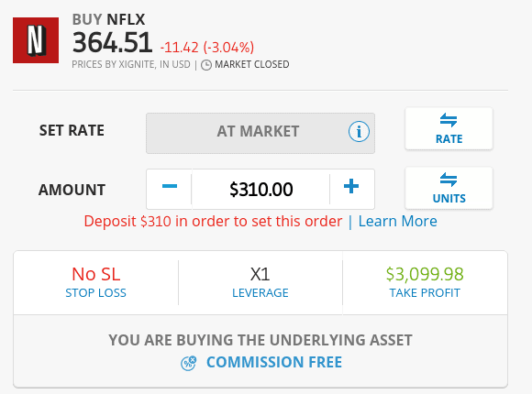Click the COMMISSION FREE link
The height and width of the screenshot is (394, 532).
pos(274,362)
